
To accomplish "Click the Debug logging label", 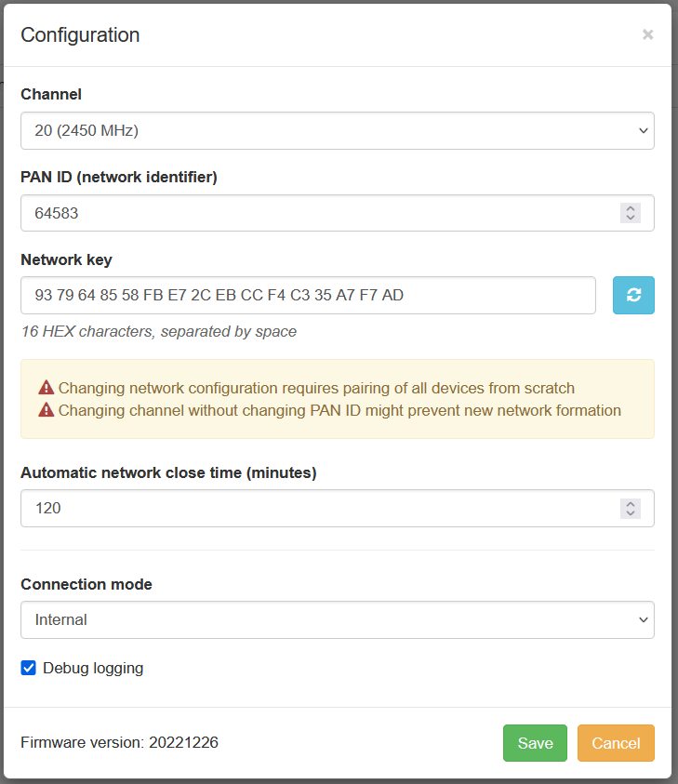I will coord(93,668).
